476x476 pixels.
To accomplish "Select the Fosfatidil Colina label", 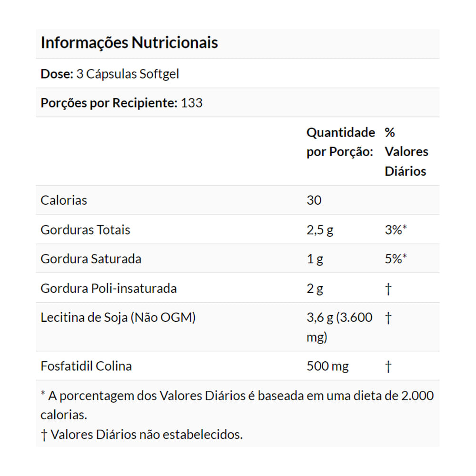I will (x=86, y=367).
